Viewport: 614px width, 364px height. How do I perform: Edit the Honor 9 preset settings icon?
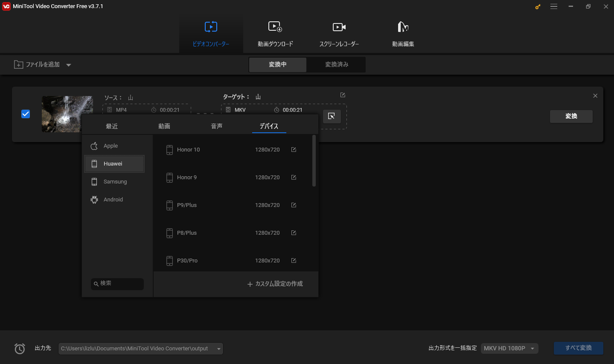294,178
